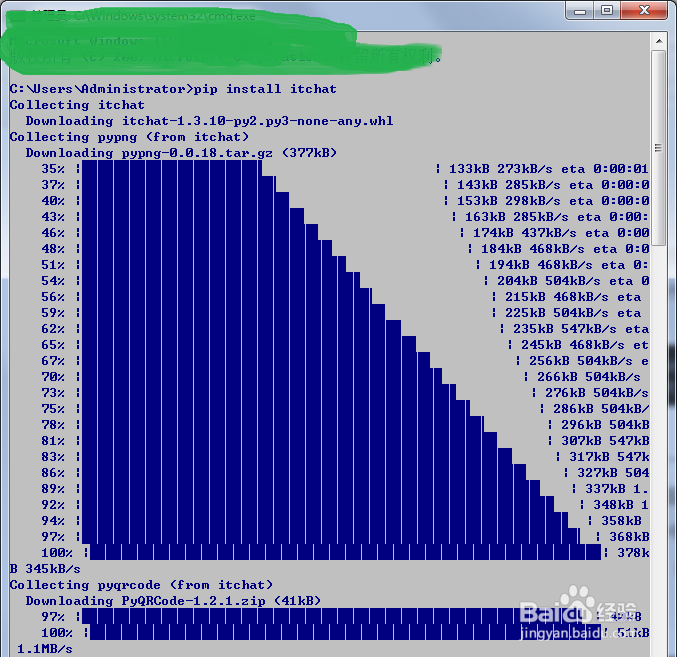
Task: Click the PyQRCode 100% progress bar
Action: (x=345, y=632)
